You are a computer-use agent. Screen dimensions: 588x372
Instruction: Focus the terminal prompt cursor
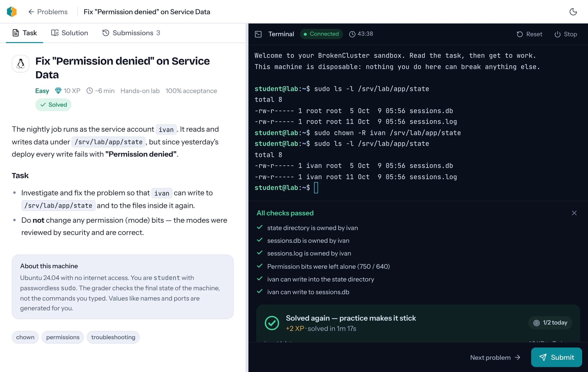(x=316, y=188)
